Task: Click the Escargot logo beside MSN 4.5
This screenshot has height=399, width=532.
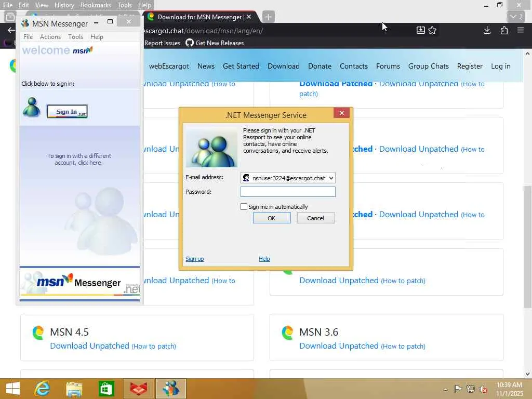Action: (38, 332)
